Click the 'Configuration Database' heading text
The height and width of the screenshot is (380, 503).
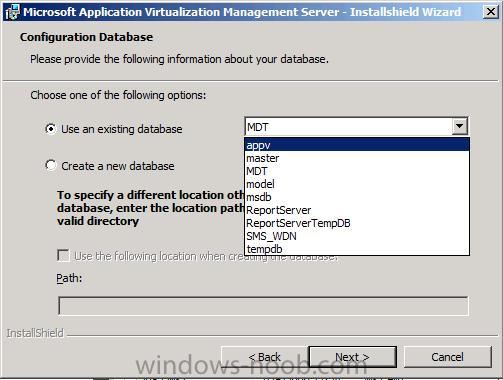[86, 37]
